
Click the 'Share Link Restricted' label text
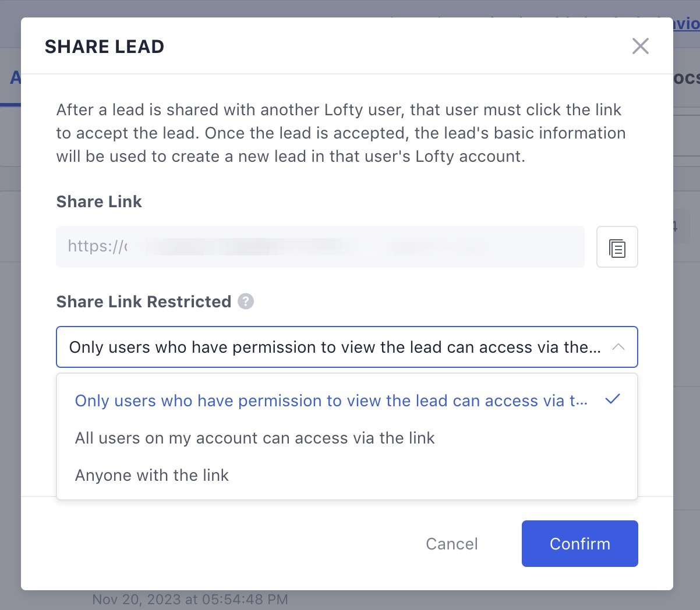point(144,302)
